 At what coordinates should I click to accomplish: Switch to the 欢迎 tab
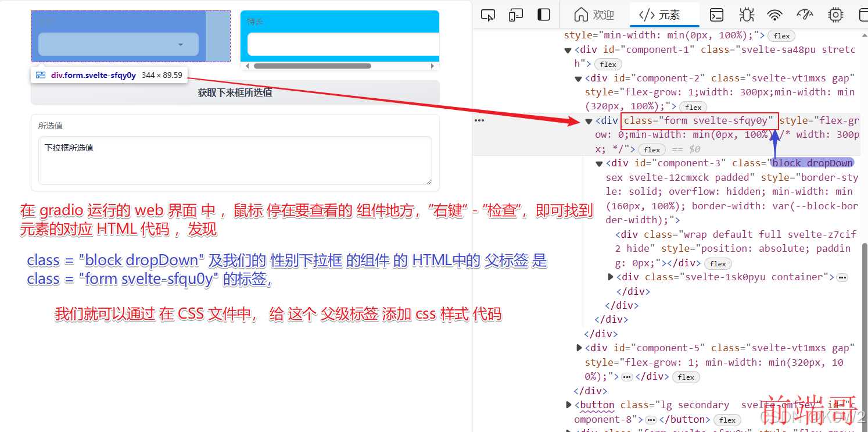[594, 15]
